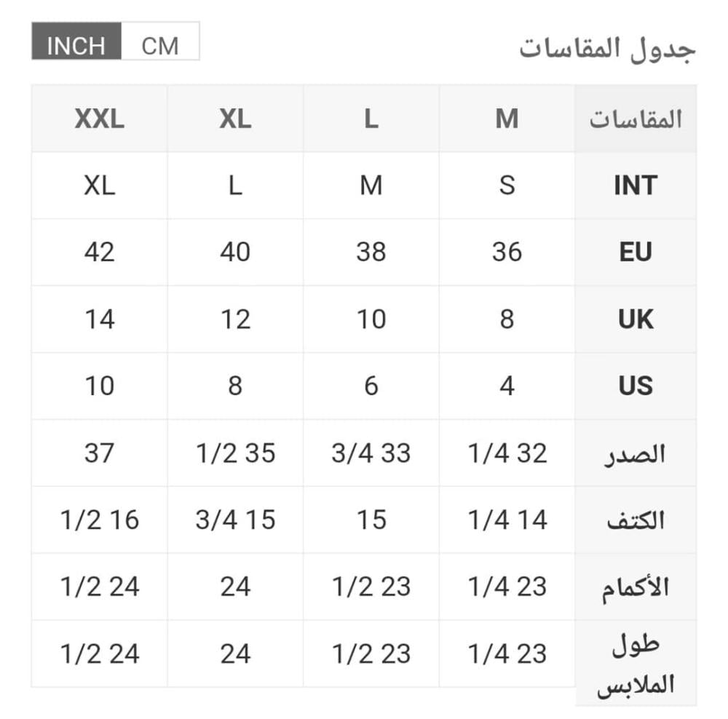Select the bold L column header
This screenshot has height=719, width=728.
pyautogui.click(x=371, y=119)
